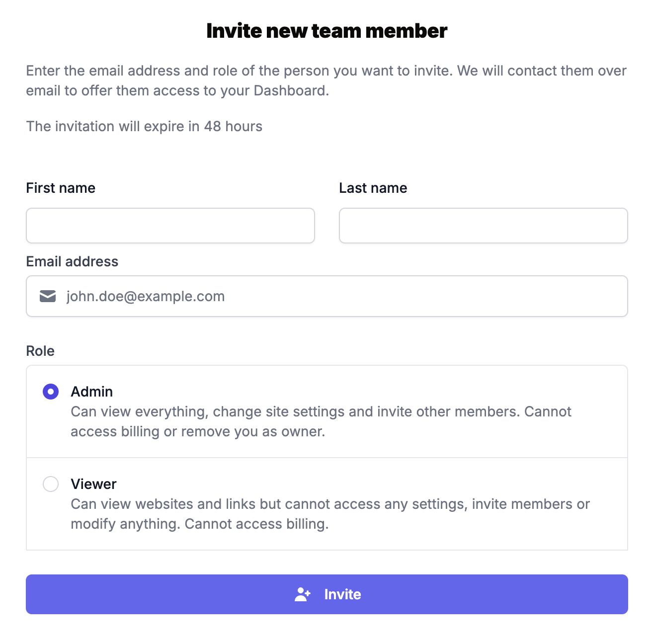Click the person-plus icon on Invite button

click(303, 594)
